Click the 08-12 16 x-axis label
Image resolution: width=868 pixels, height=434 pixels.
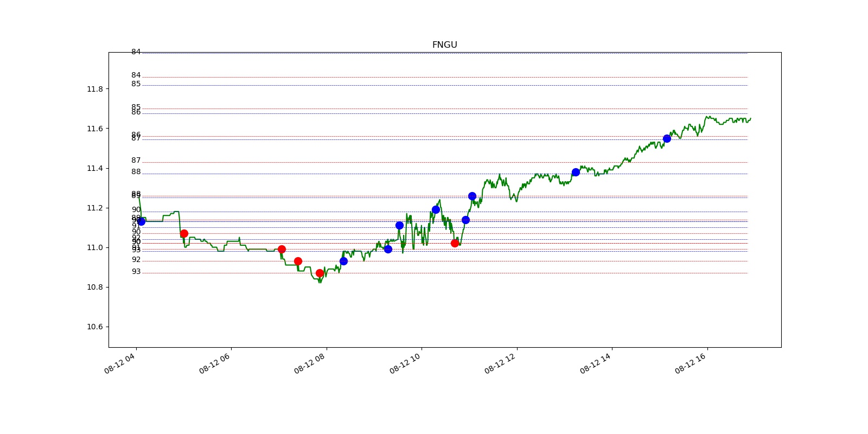pos(691,363)
